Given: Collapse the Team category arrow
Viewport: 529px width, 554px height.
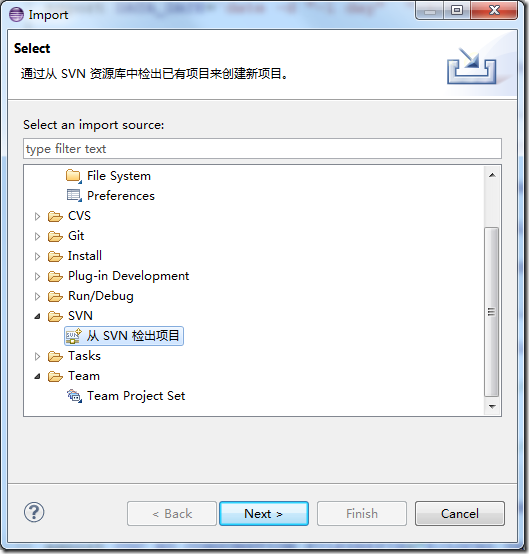Looking at the screenshot, I should point(37,376).
